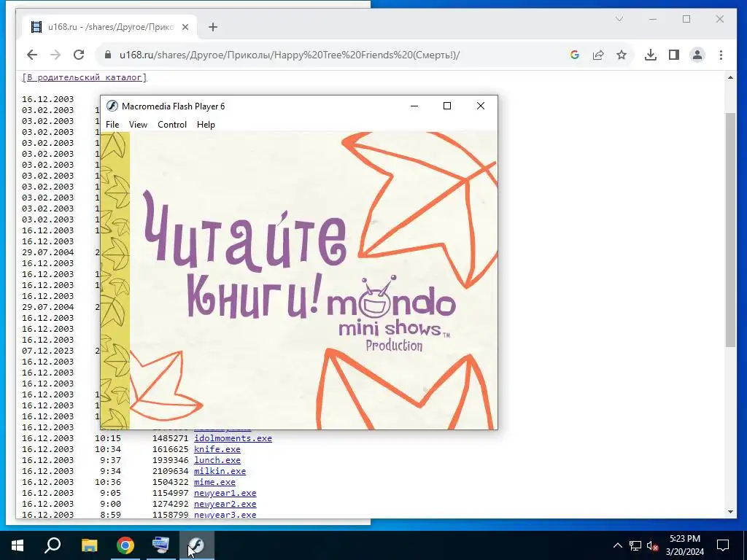This screenshot has width=747, height=560.
Task: Open the lunch.exe link
Action: coord(217,460)
